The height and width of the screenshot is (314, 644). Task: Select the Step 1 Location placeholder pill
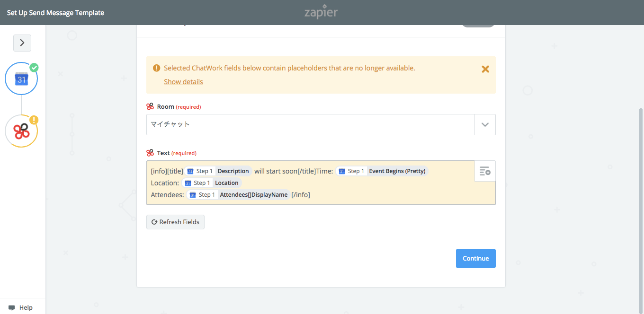coord(212,183)
